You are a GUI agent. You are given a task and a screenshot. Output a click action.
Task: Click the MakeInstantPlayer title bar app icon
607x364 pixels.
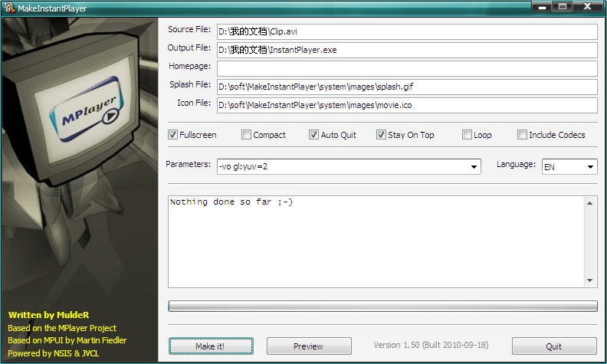(x=9, y=8)
